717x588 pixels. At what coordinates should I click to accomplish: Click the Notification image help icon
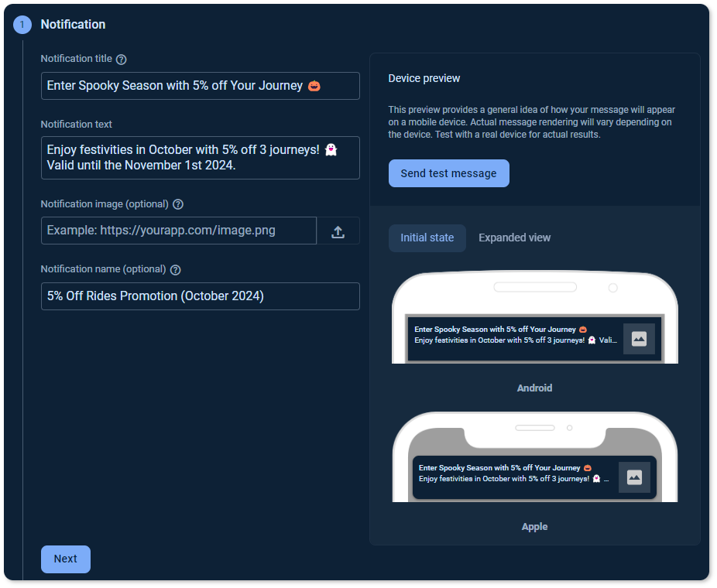(x=178, y=205)
